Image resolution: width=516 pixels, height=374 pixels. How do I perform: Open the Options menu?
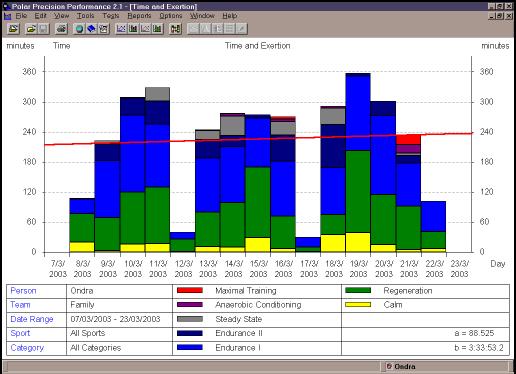point(171,16)
